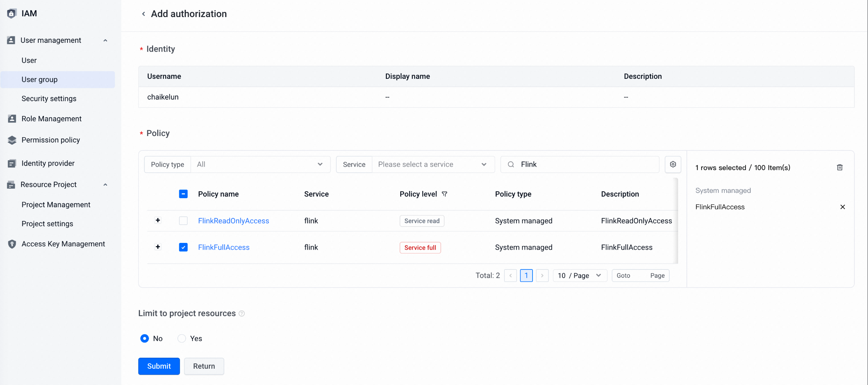Click the Goto page number field
Screen dimensions: 868x385
640,275
